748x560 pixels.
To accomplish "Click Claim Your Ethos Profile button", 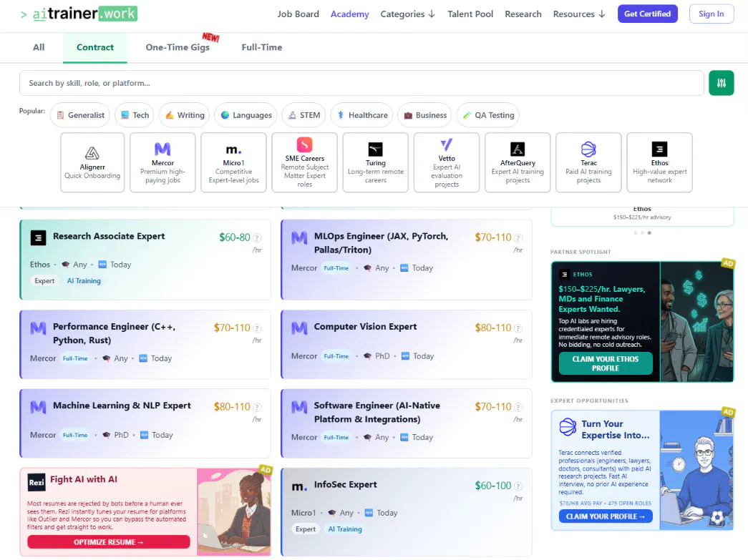I will 606,363.
